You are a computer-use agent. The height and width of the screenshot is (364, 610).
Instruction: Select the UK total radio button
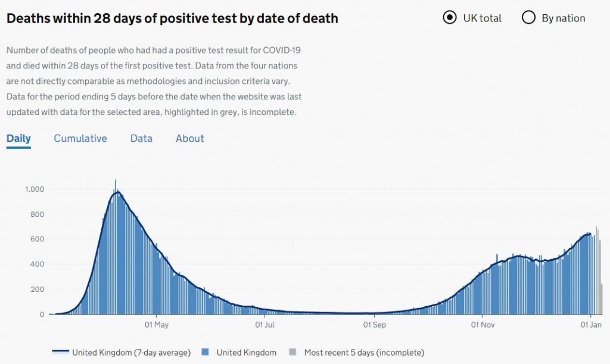coord(450,18)
